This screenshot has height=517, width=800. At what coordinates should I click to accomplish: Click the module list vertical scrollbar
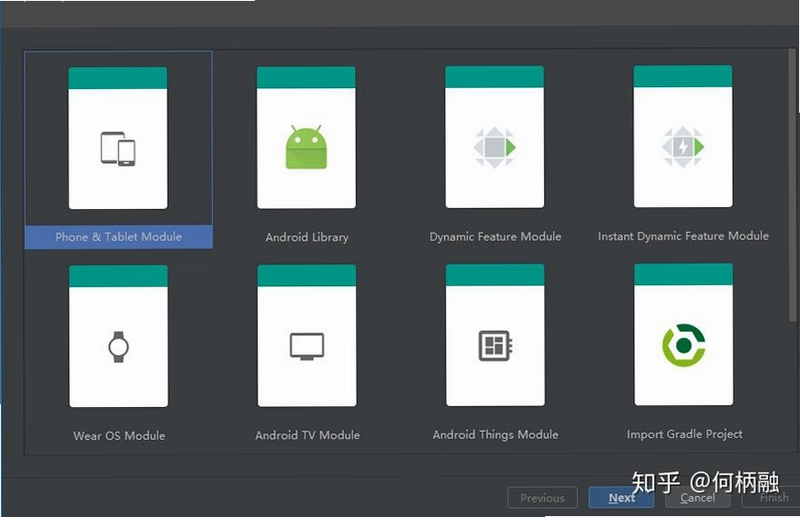(792, 185)
